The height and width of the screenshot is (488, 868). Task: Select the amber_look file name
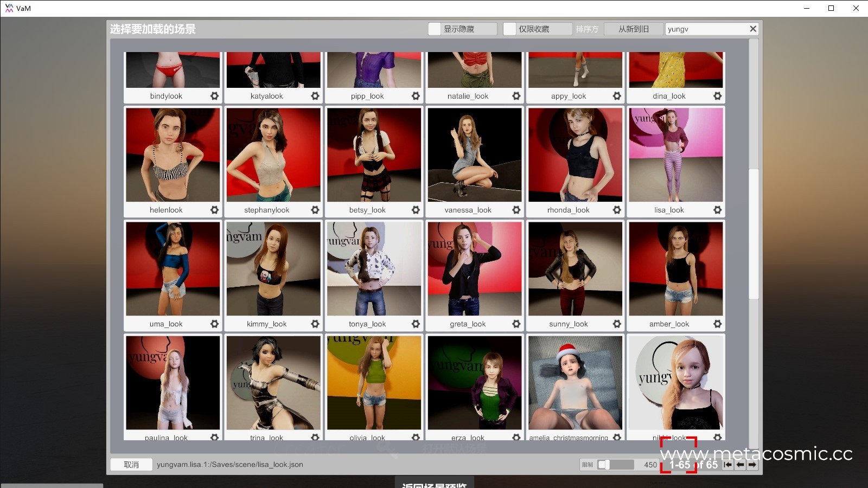click(669, 324)
